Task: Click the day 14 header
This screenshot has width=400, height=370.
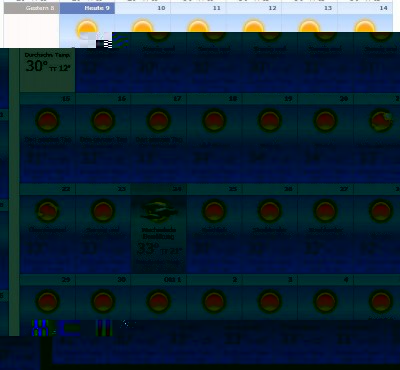Action: [x=365, y=8]
